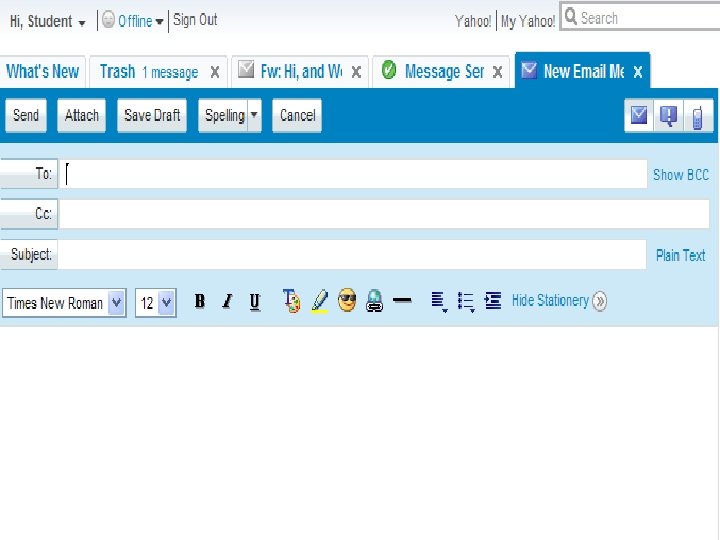The image size is (720, 540).
Task: Click the Attach button
Action: (81, 115)
